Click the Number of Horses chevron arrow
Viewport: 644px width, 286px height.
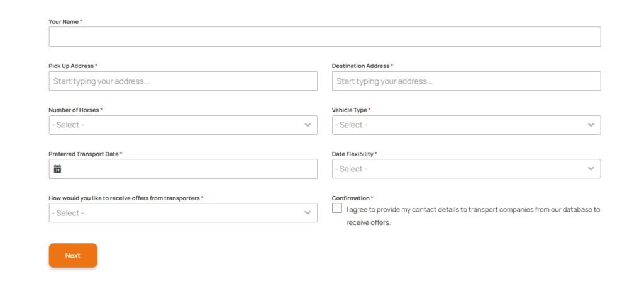coord(308,125)
